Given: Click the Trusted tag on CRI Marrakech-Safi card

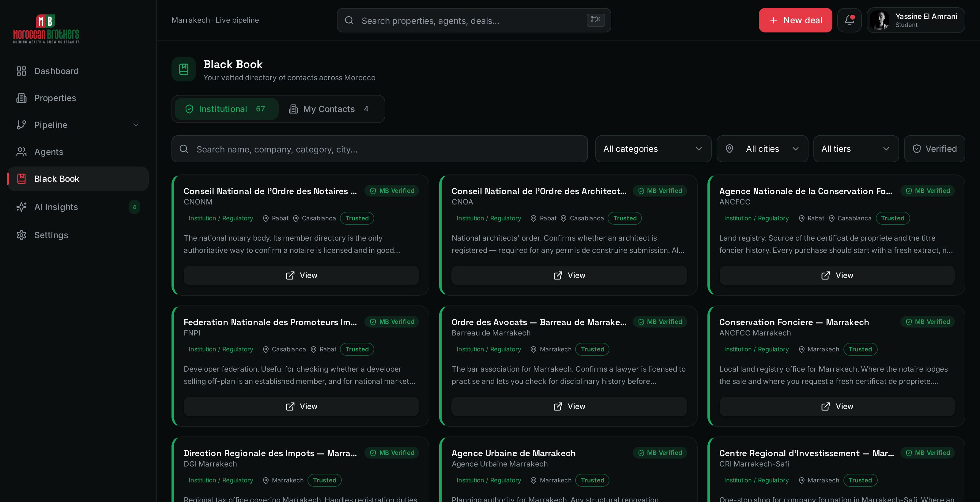Looking at the screenshot, I should point(860,480).
